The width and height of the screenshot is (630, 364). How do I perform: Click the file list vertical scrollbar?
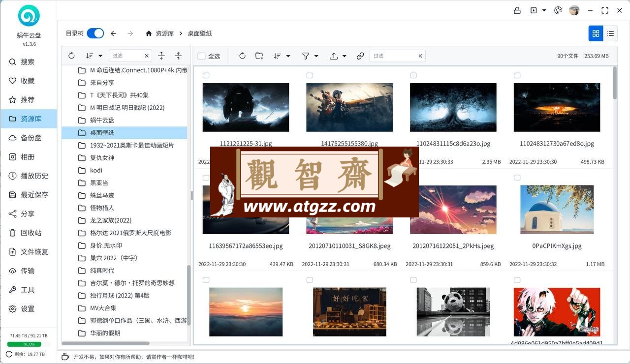(x=615, y=83)
